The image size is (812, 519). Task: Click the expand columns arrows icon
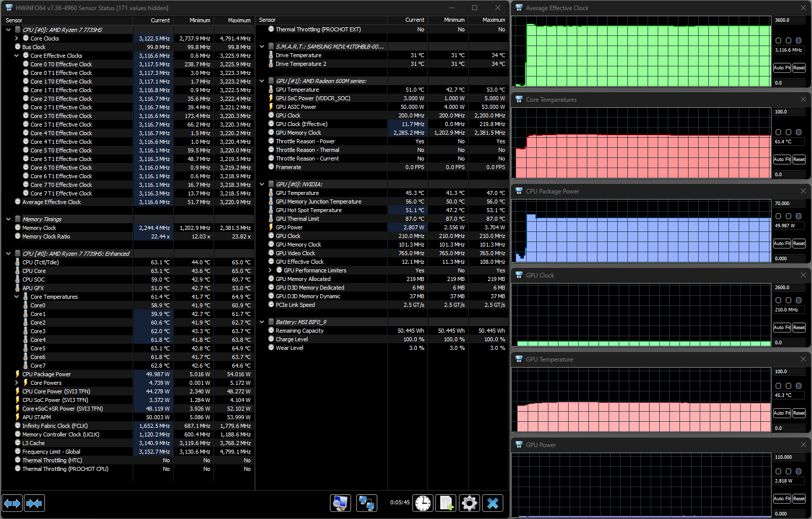click(x=12, y=503)
